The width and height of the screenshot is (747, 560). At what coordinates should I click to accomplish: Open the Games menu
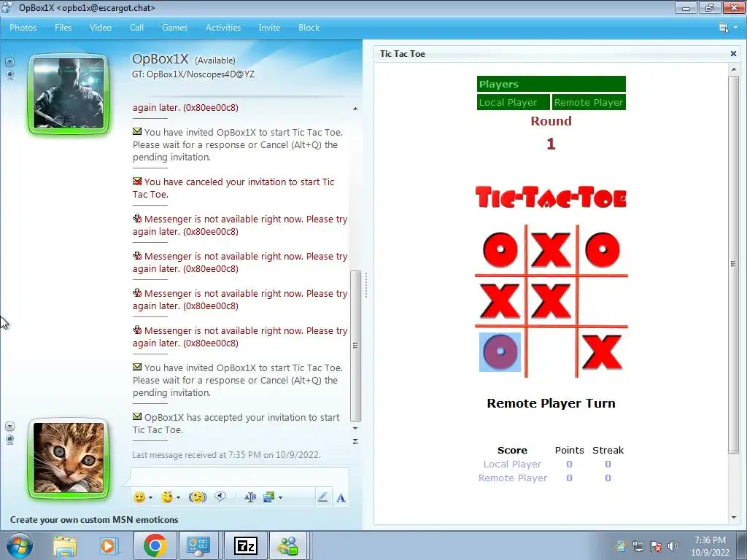coord(175,28)
